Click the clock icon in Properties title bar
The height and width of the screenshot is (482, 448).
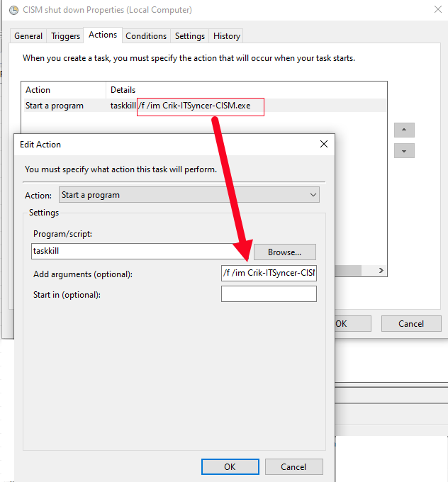12,10
